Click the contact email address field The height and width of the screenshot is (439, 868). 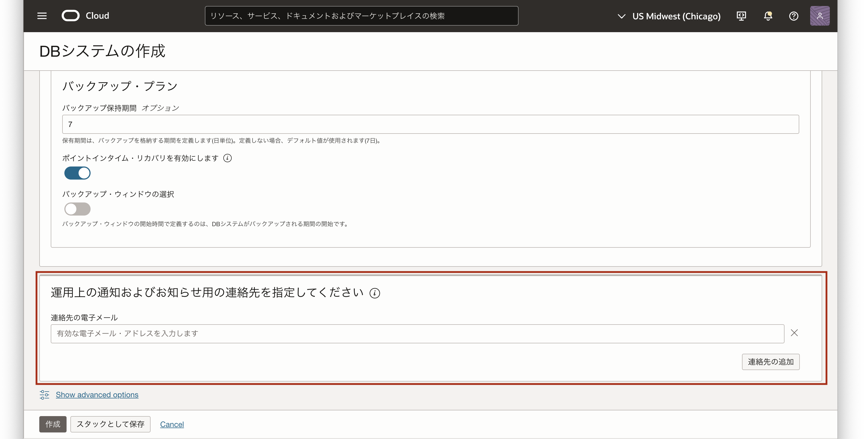pyautogui.click(x=417, y=334)
